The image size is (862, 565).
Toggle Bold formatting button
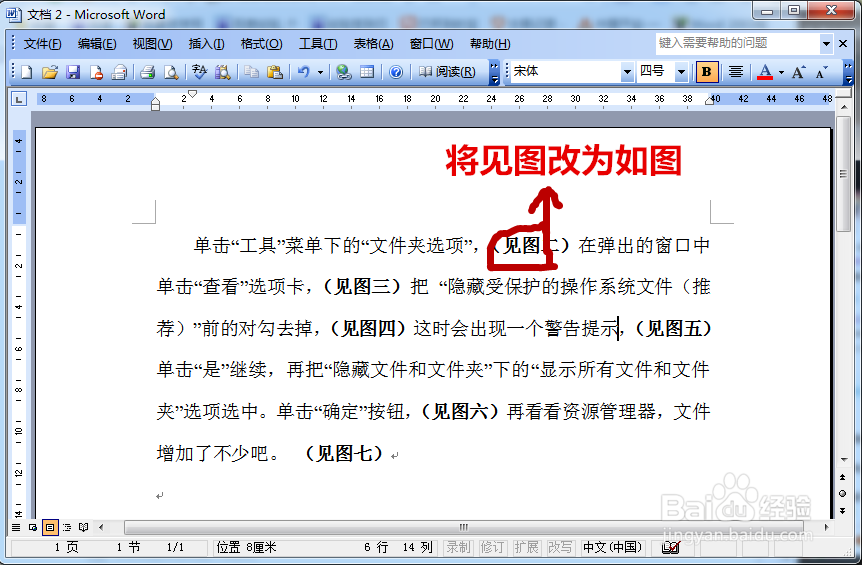pos(707,72)
